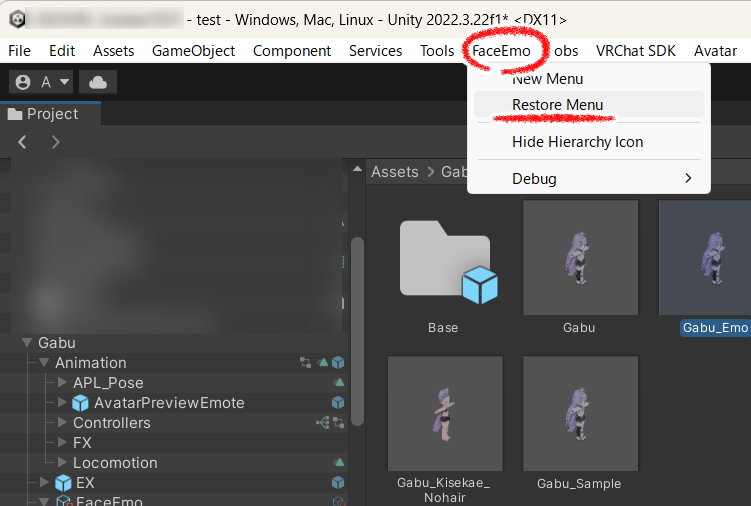Screen dimensions: 751x506
Task: Open the account dropdown in toolbar
Action: coord(43,82)
